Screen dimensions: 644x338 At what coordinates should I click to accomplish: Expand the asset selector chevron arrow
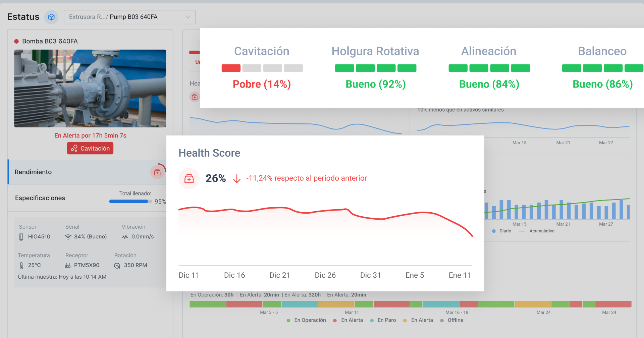188,17
